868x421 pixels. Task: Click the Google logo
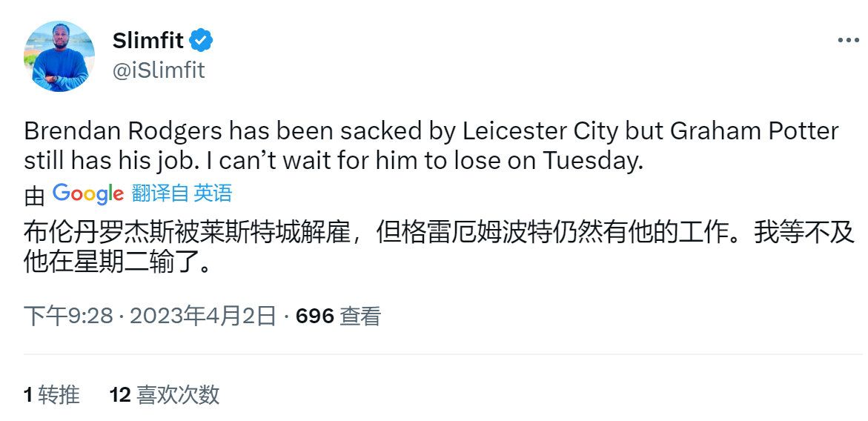coord(88,194)
